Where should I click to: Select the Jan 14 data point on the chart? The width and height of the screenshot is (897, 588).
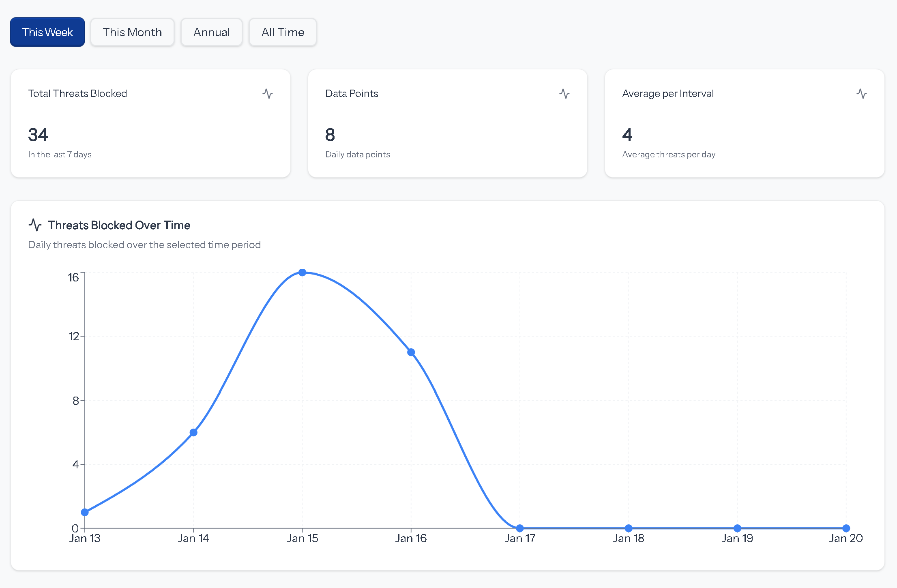click(x=194, y=432)
